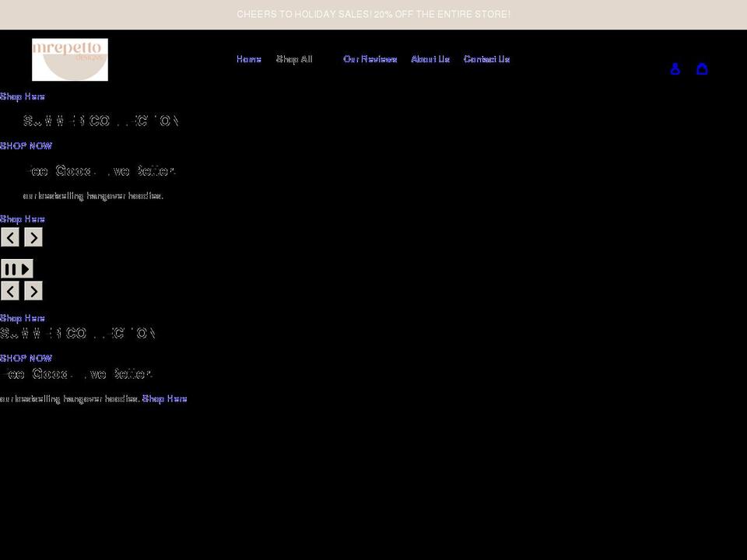
Task: Click the indented SUMMER COLLECTION heading above the arrows
Action: coord(101,121)
